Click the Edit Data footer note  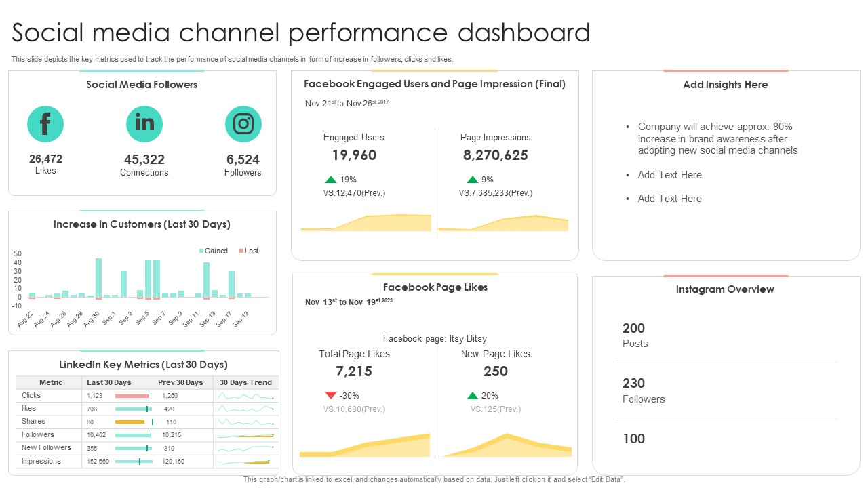(x=434, y=479)
